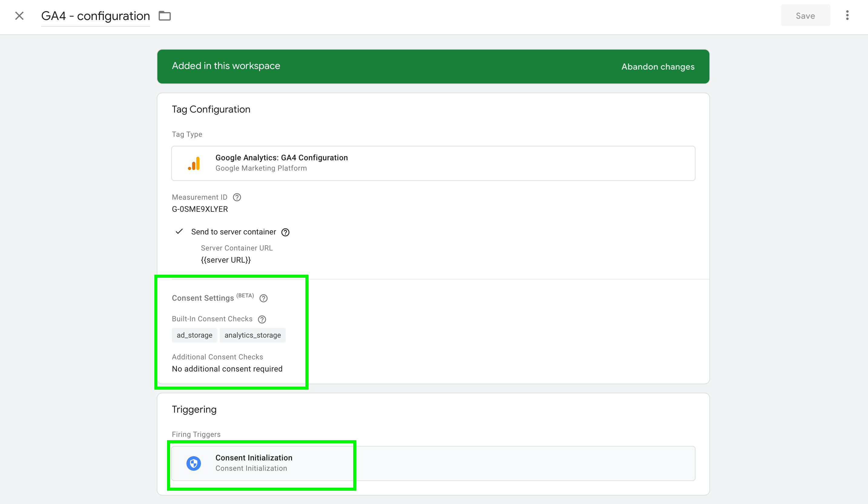Toggle the Send to server container checkbox

[x=179, y=232]
